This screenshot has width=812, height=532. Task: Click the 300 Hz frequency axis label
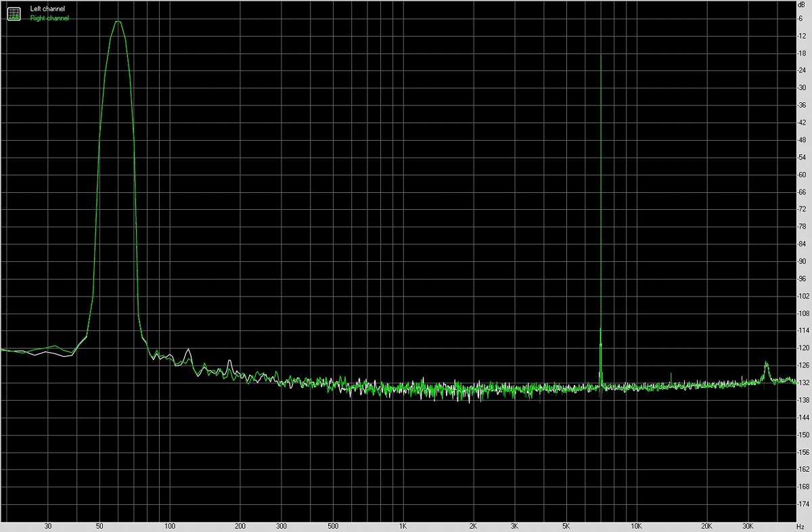[x=281, y=526]
